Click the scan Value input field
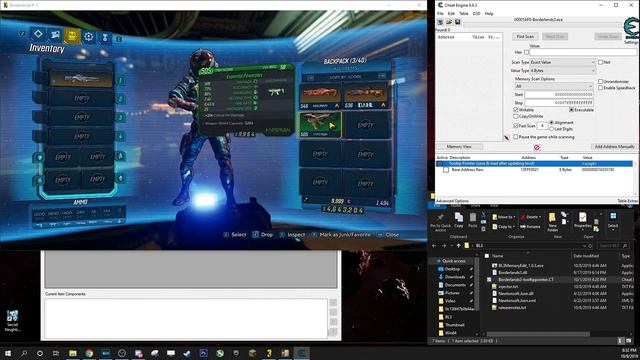The height and width of the screenshot is (360, 640). pos(583,52)
